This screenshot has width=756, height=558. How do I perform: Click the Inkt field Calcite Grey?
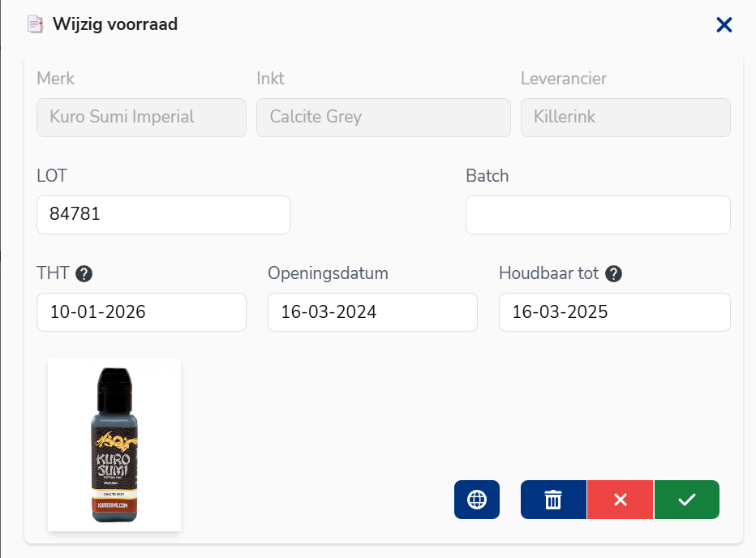click(383, 117)
